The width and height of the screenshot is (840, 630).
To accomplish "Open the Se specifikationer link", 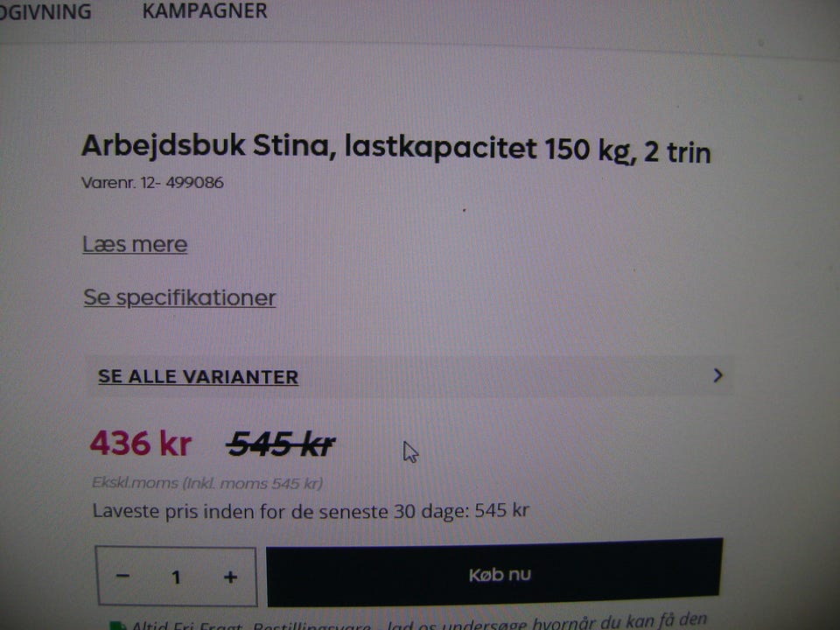I will (179, 297).
